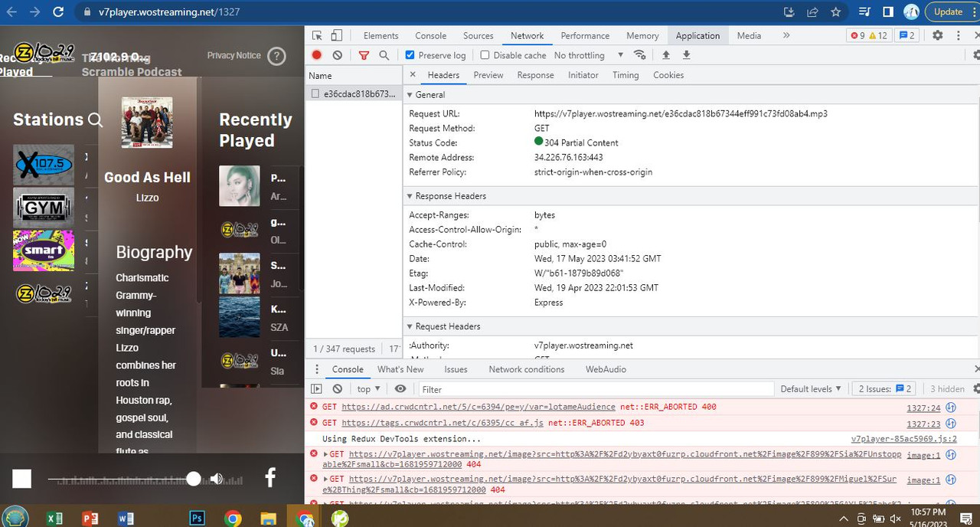This screenshot has height=527, width=980.
Task: Open the Cookies request tab
Action: (x=668, y=75)
